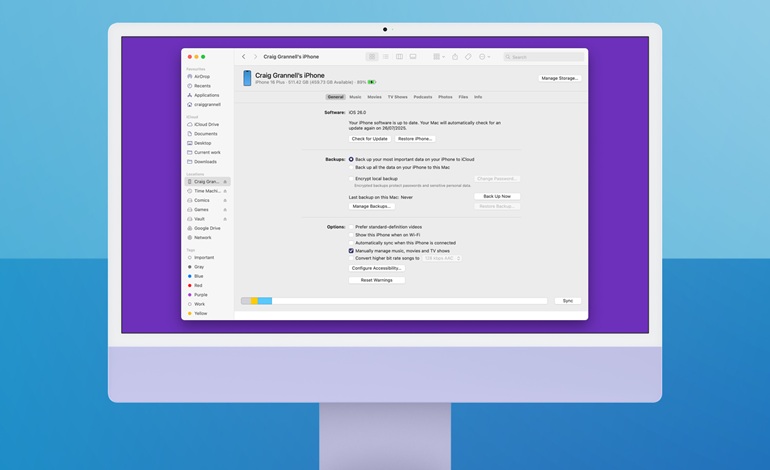The height and width of the screenshot is (470, 770).
Task: Switch to the Movies tab
Action: click(x=374, y=97)
